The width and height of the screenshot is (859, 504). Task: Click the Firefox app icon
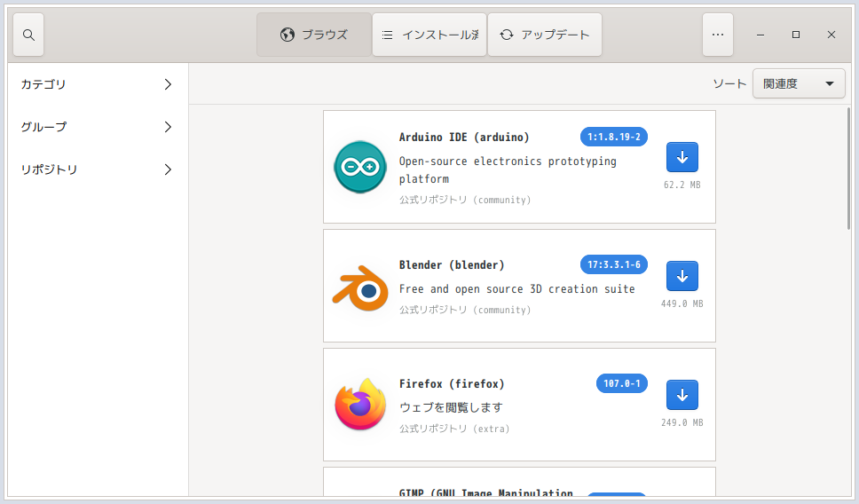(360, 405)
